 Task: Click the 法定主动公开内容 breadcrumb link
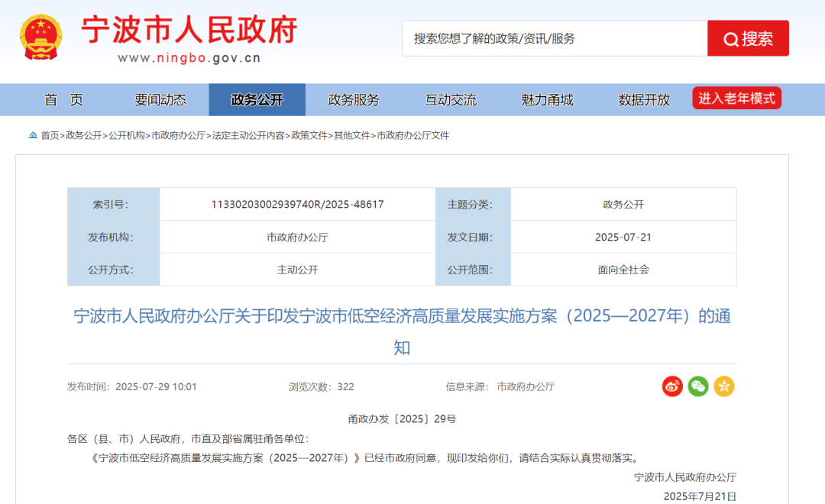click(x=248, y=135)
